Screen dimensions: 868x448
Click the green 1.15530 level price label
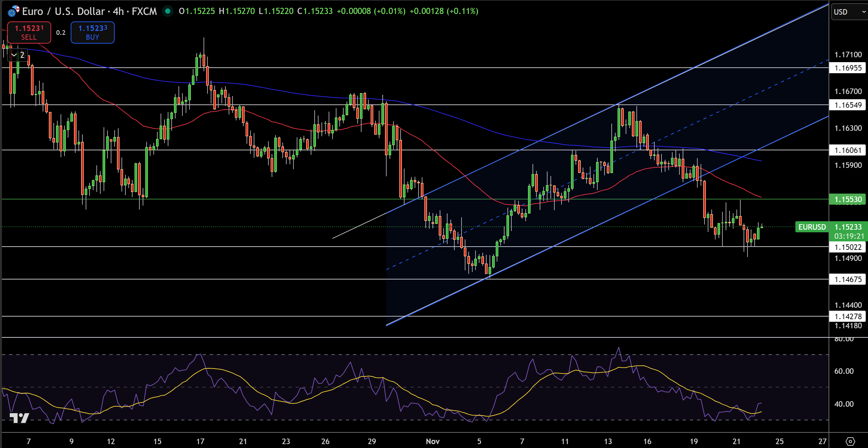pos(847,199)
